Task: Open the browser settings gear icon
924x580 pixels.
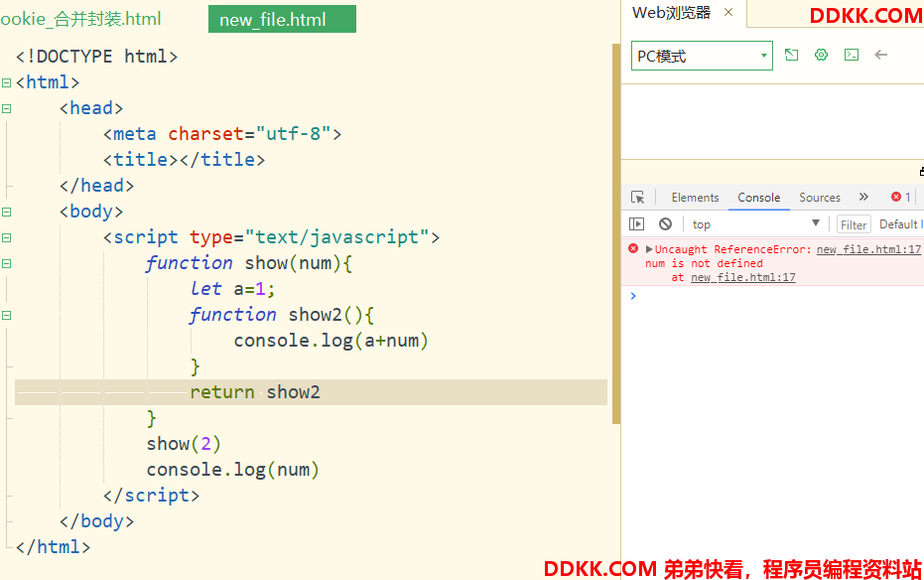Action: 821,55
